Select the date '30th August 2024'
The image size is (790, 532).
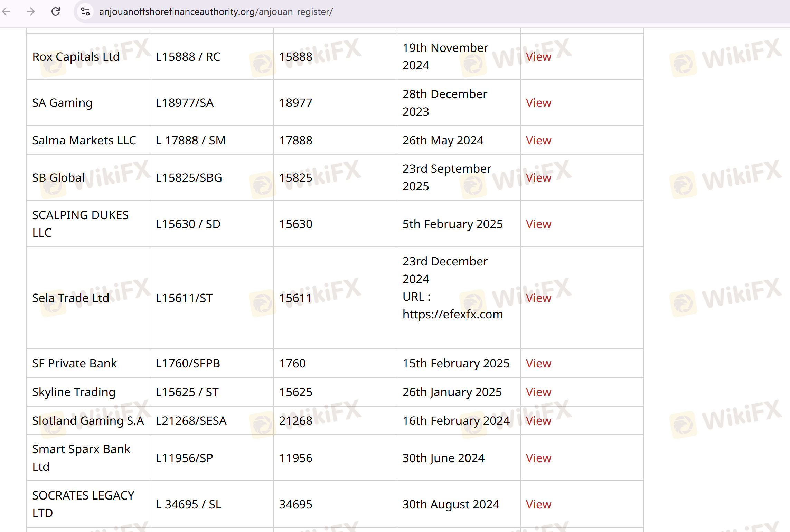(x=451, y=504)
